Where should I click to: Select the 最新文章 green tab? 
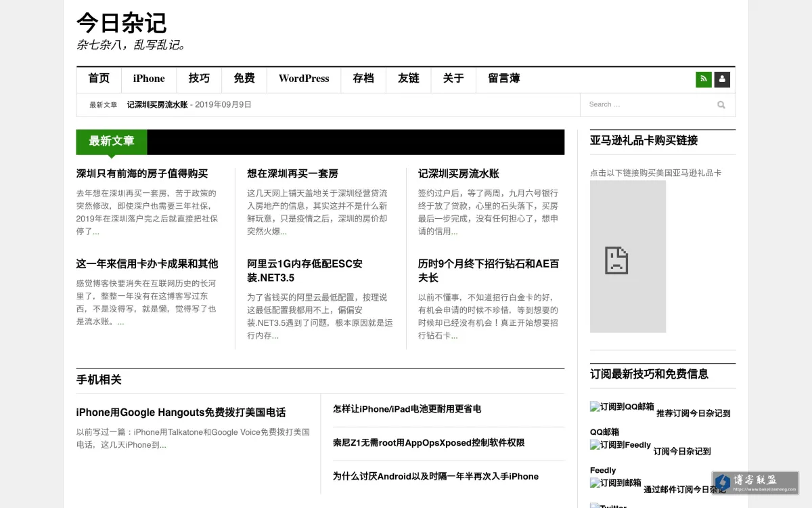click(112, 141)
